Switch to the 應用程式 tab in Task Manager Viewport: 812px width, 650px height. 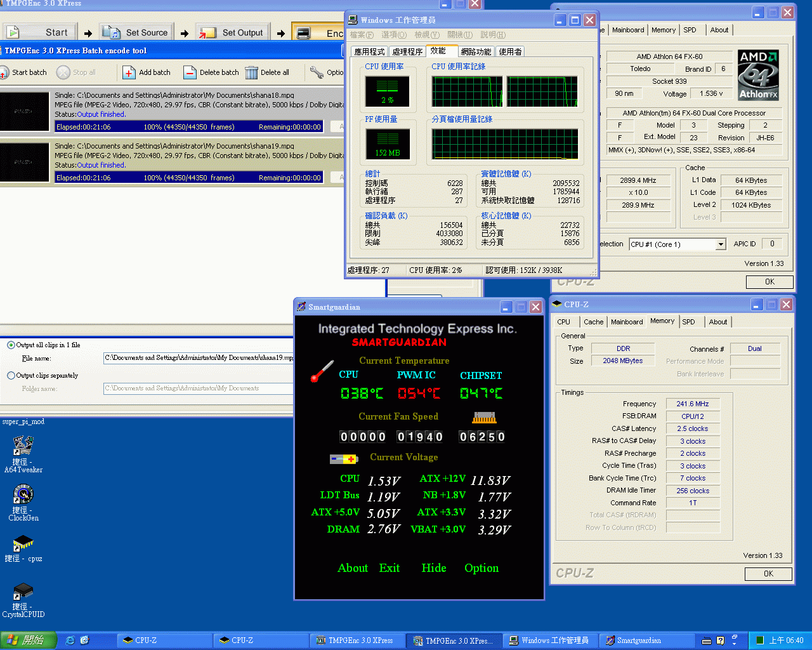(x=369, y=51)
